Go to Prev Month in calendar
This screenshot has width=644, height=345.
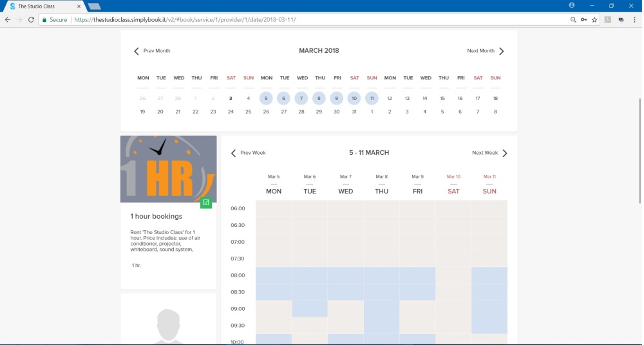point(152,51)
